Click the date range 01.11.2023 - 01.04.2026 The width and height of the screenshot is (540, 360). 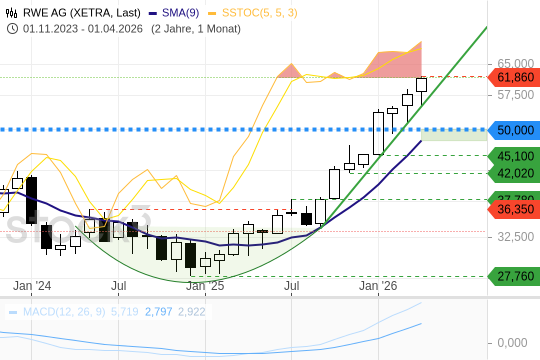83,29
